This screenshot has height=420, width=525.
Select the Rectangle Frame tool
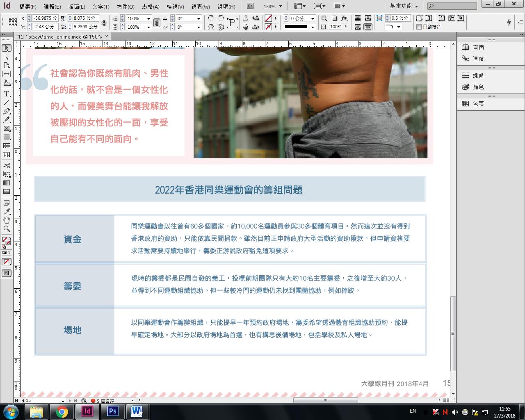(7, 128)
